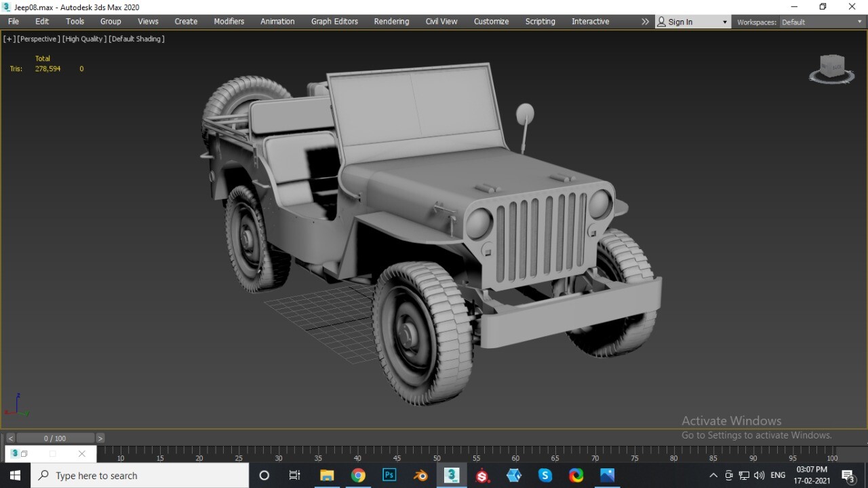Open the volume control tray icon
868x488 pixels.
pyautogui.click(x=759, y=476)
